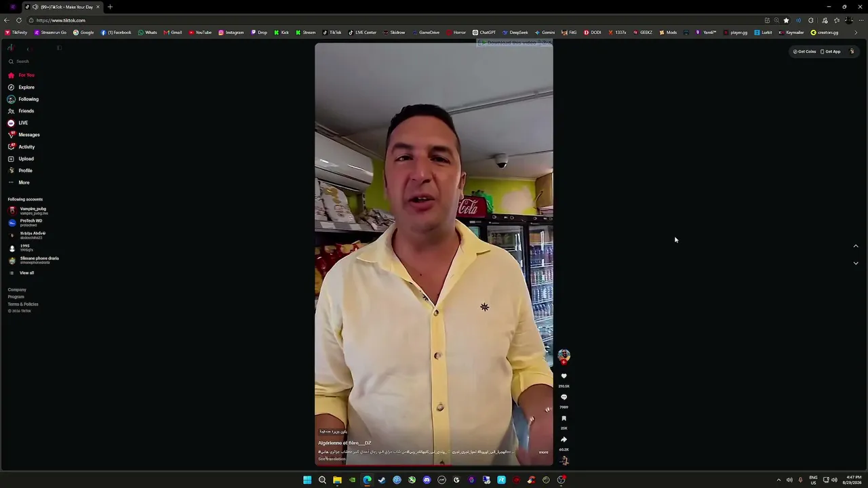The height and width of the screenshot is (488, 868).
Task: Show hidden system tray icons
Action: 778,480
